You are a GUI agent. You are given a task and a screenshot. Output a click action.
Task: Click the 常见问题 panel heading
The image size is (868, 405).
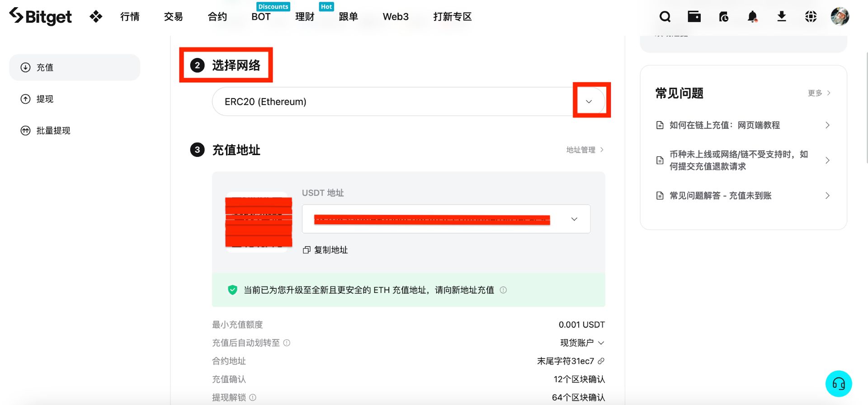pyautogui.click(x=679, y=93)
